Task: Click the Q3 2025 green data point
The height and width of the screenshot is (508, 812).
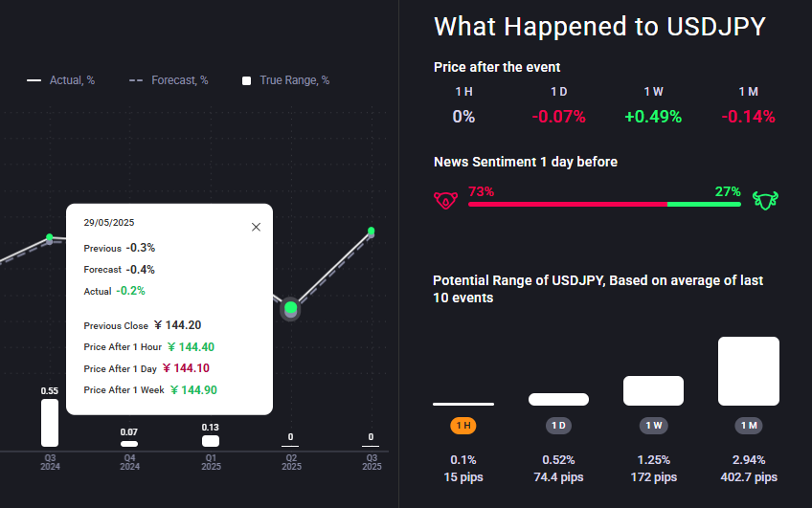Action: (x=372, y=232)
